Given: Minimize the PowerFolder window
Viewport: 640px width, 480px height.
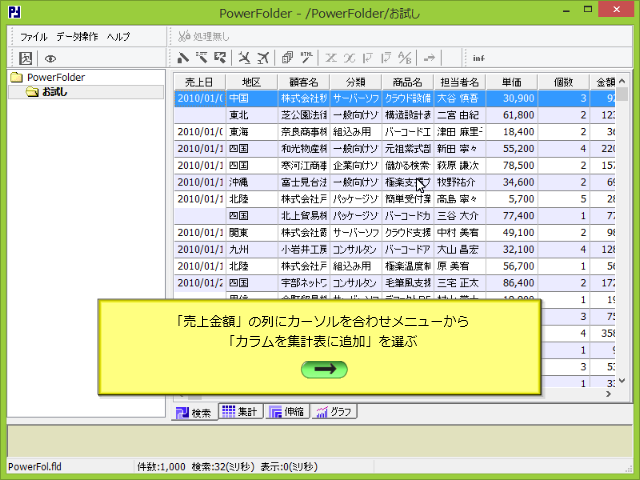Looking at the screenshot, I should coord(566,10).
